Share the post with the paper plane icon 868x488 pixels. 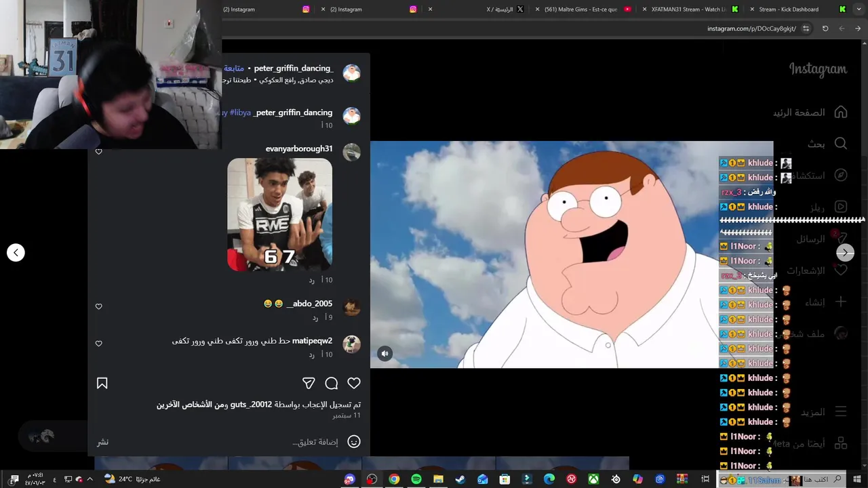click(x=309, y=384)
